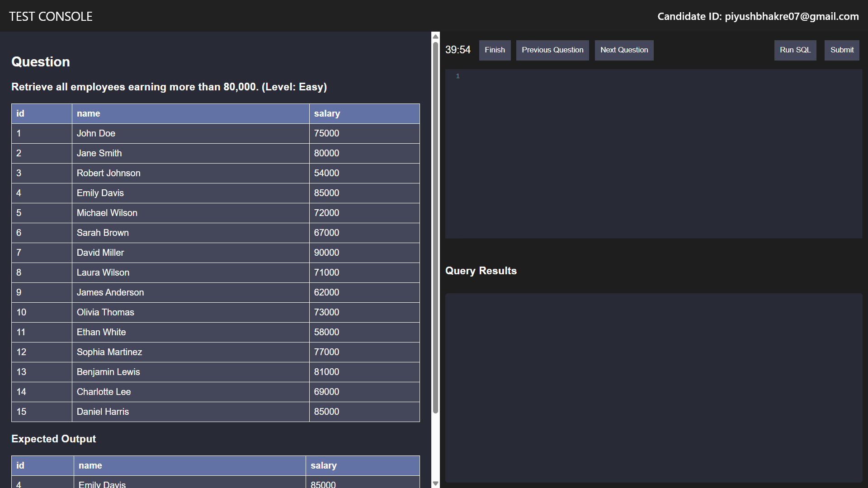
Task: Click salary value 71000
Action: click(364, 273)
